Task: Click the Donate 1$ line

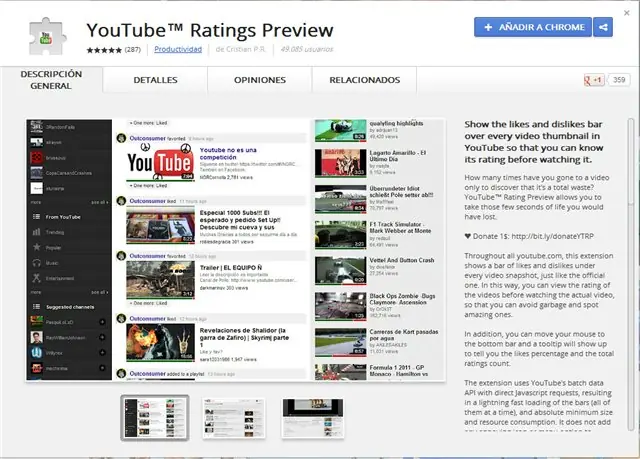Action: (529, 236)
